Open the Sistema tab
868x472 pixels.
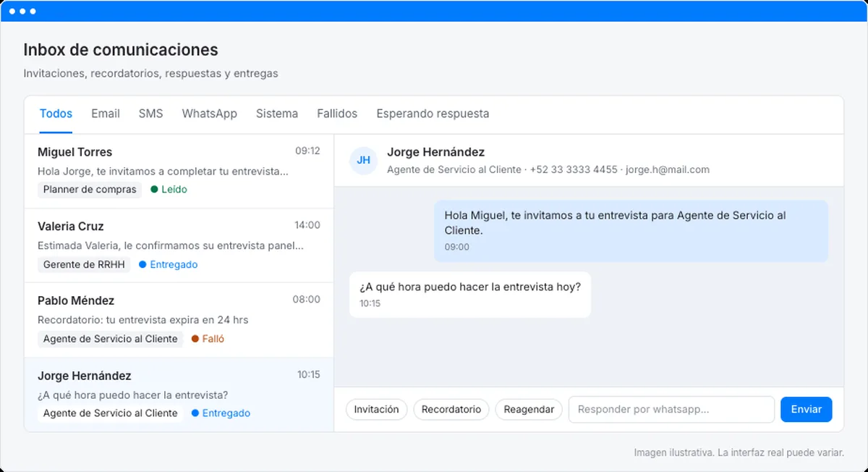pos(277,114)
